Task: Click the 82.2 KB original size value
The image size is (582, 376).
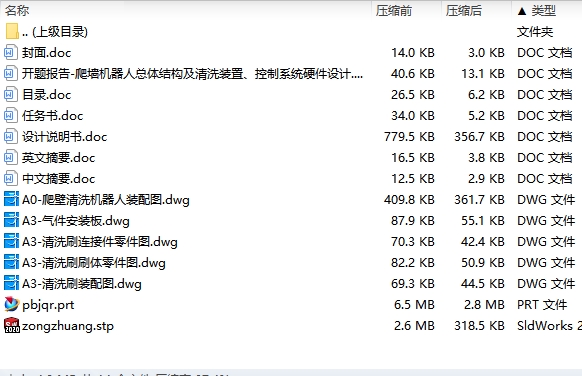Action: click(413, 262)
